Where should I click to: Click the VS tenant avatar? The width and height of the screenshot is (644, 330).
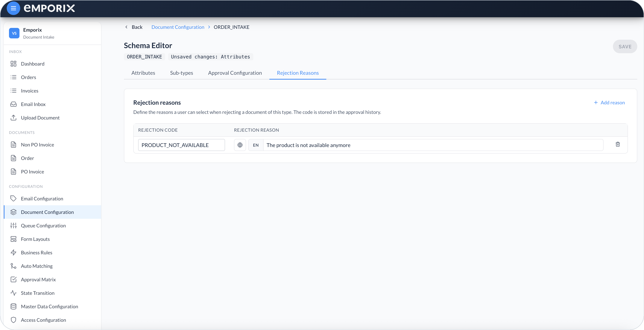coord(14,33)
